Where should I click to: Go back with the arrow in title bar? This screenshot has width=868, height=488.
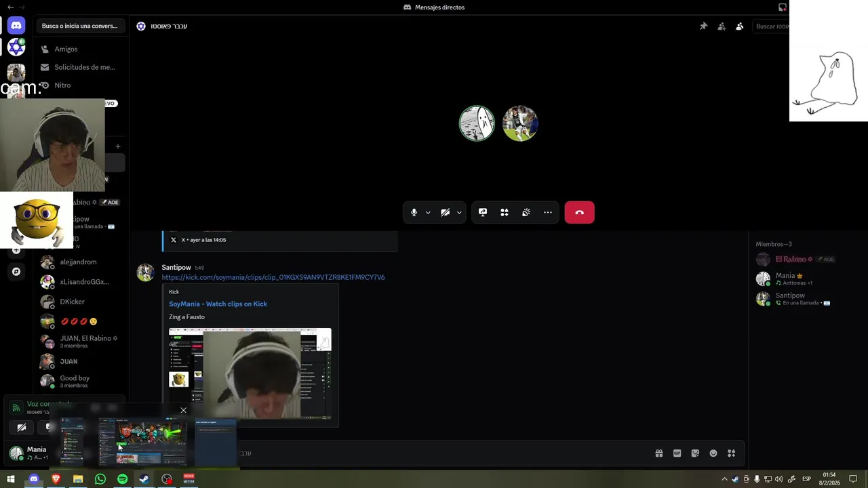pyautogui.click(x=10, y=7)
